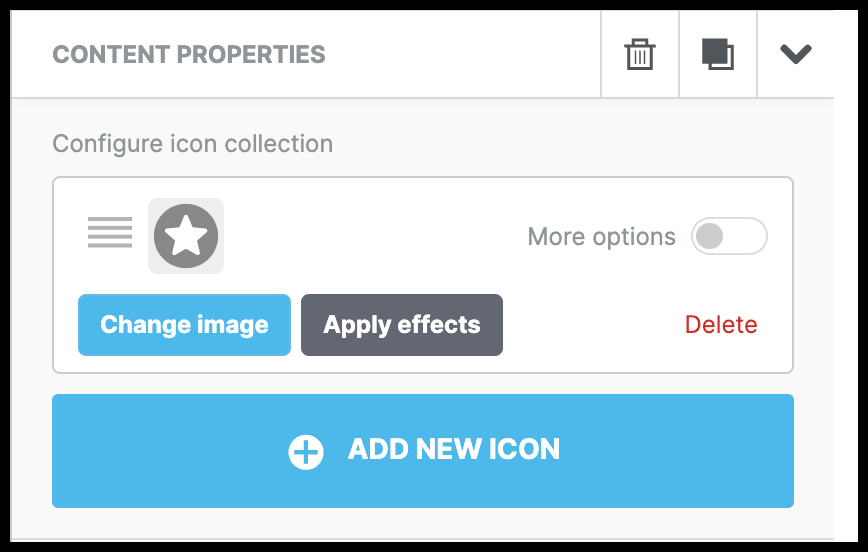This screenshot has width=868, height=552.
Task: Click the drag handle lines icon
Action: coord(110,232)
